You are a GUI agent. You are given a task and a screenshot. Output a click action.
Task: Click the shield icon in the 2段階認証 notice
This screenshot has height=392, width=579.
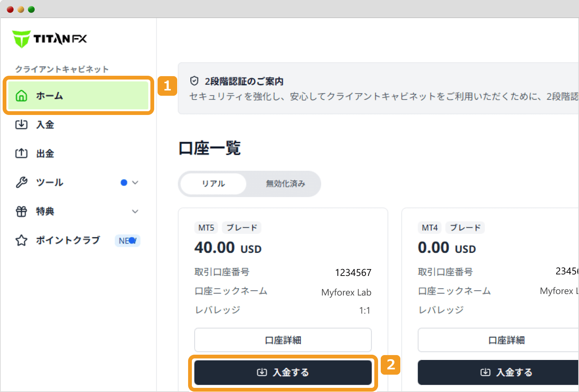(194, 80)
